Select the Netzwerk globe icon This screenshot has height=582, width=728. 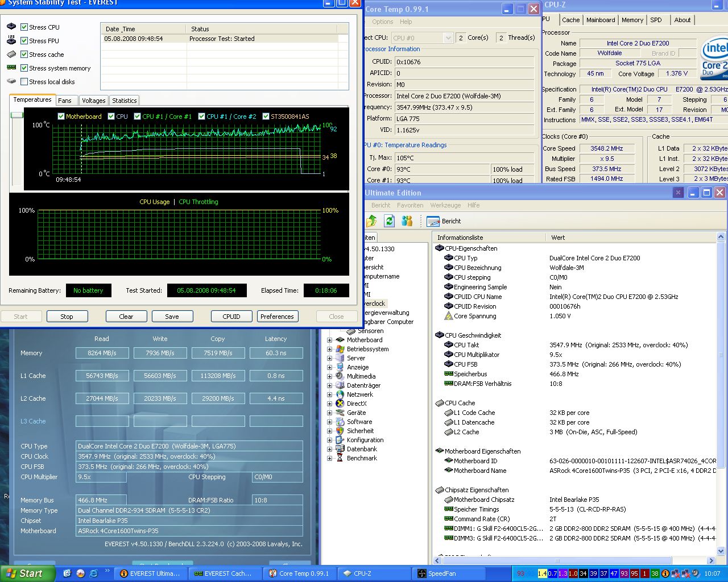[340, 394]
